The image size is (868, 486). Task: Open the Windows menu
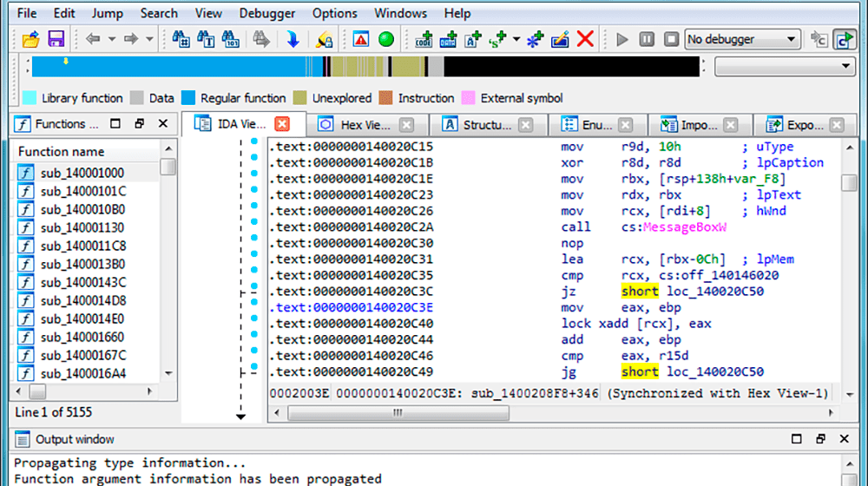400,13
